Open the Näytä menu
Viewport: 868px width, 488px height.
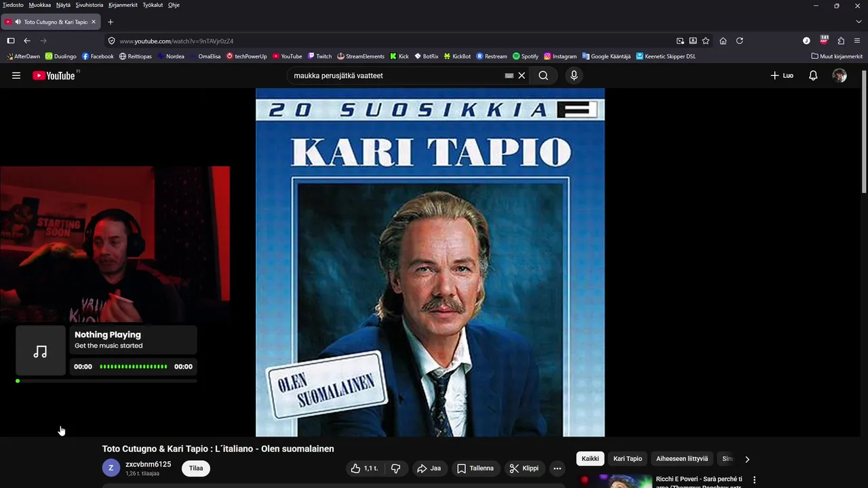tap(63, 5)
